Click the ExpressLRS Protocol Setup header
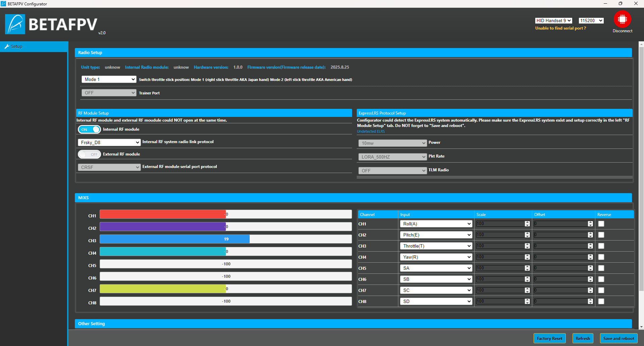Viewport: 644px width, 346px height. click(x=495, y=113)
